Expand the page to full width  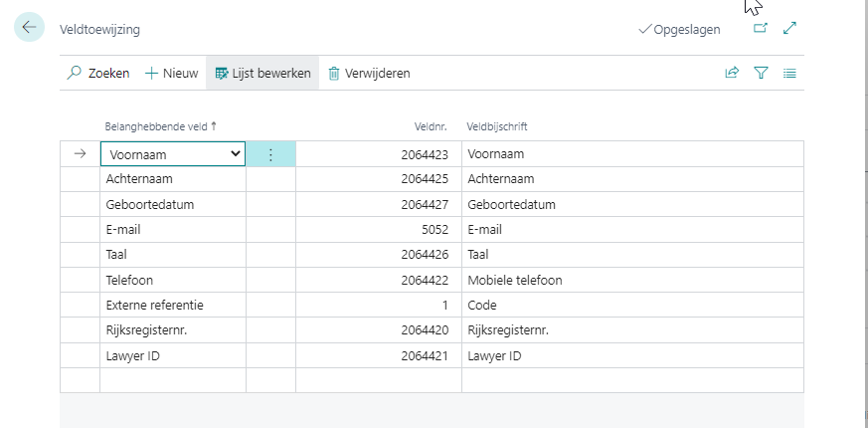pyautogui.click(x=789, y=28)
